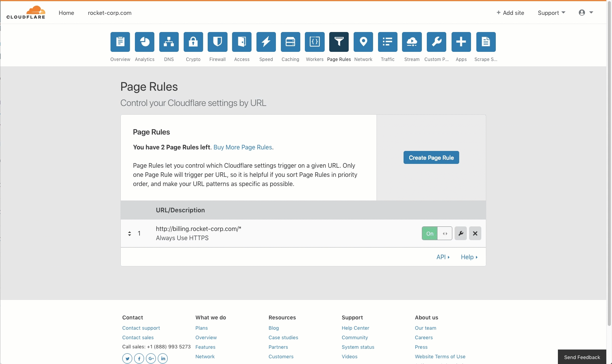
Task: Open the Help Center link
Action: [356, 328]
